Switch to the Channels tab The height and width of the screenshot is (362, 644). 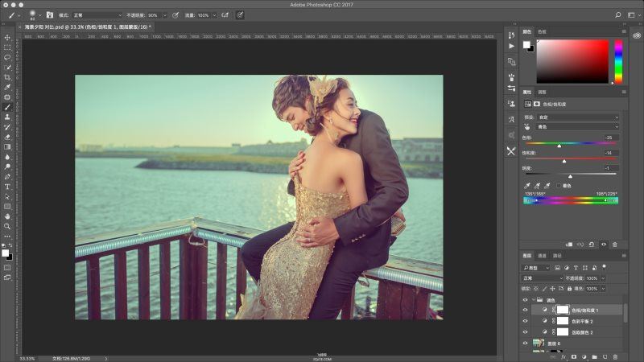542,256
